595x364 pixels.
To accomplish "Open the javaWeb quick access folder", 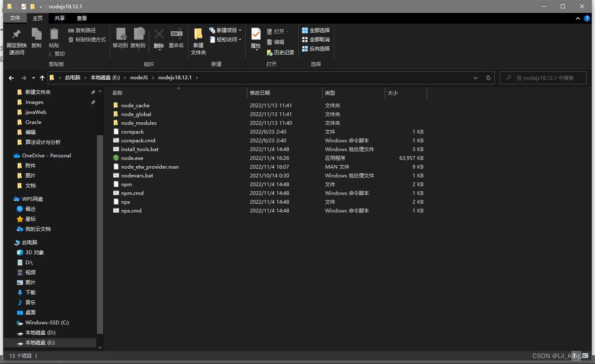I will tap(36, 112).
